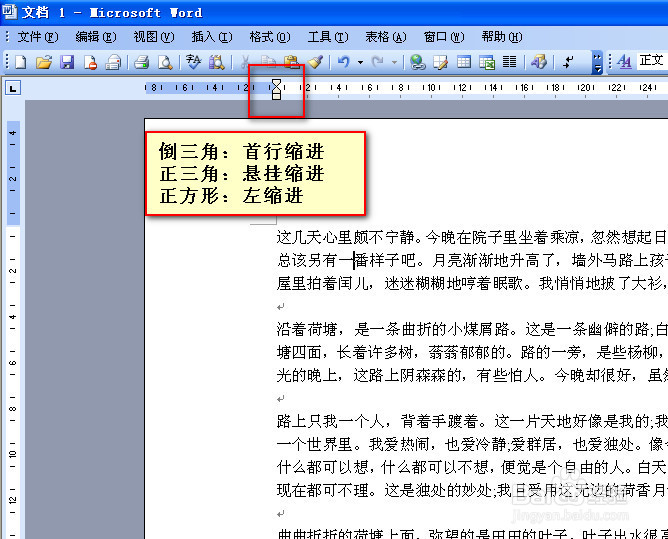Click the vertical ruler at left
668x539 pixels.
pos(13,328)
